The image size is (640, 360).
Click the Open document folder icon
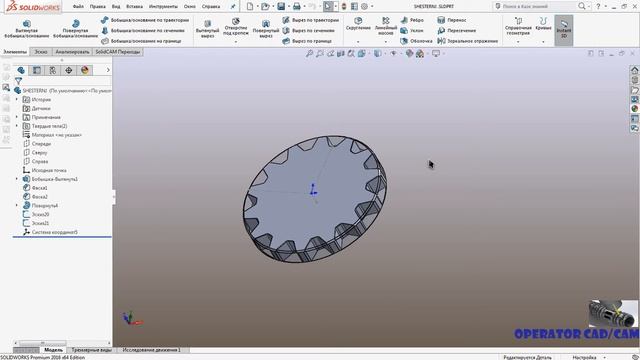[265, 6]
